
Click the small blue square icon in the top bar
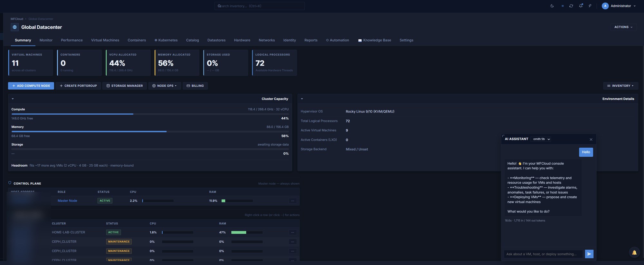[563, 6]
